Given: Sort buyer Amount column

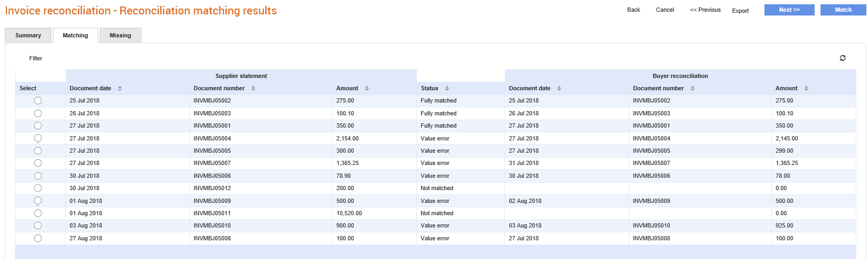Looking at the screenshot, I should coord(806,89).
